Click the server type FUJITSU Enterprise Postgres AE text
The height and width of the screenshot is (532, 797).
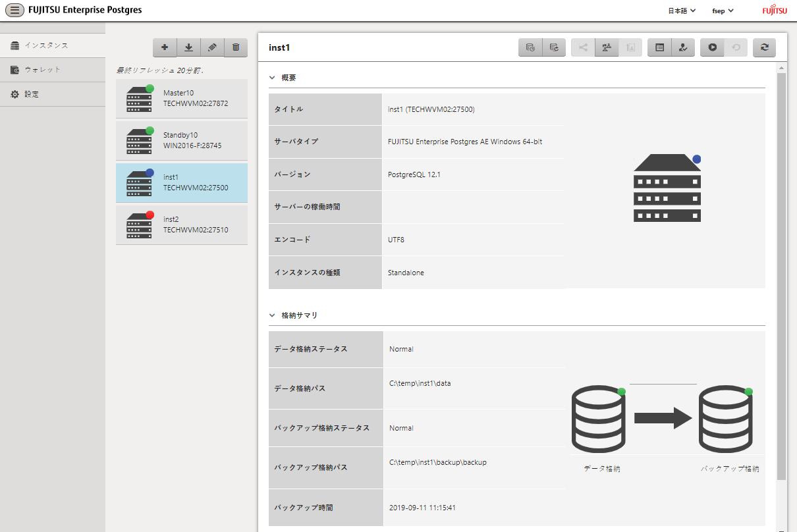coord(465,142)
